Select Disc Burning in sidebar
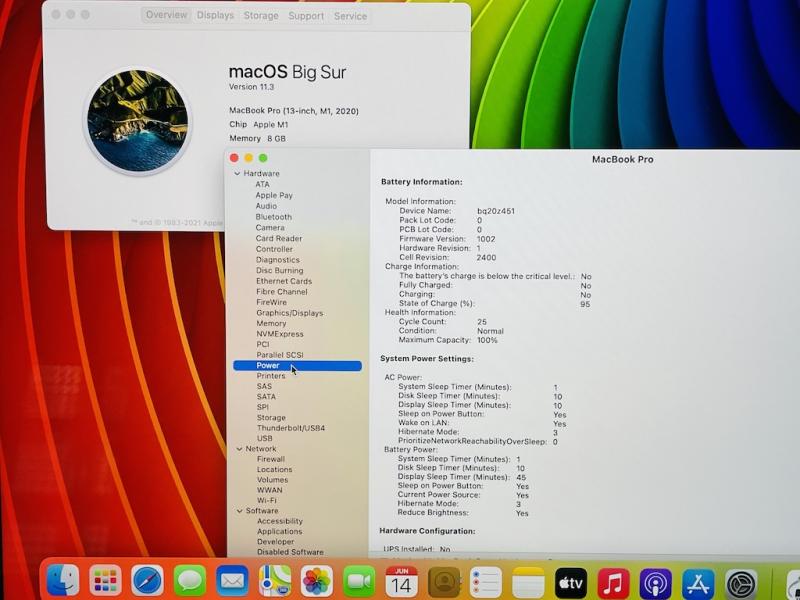Screen dimensions: 800x600 click(x=280, y=270)
